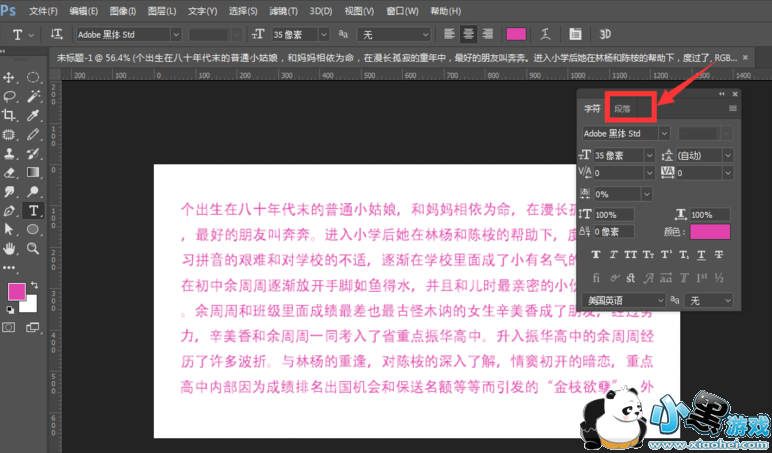
Task: Pick the Eyedropper tool
Action: pos(33,115)
